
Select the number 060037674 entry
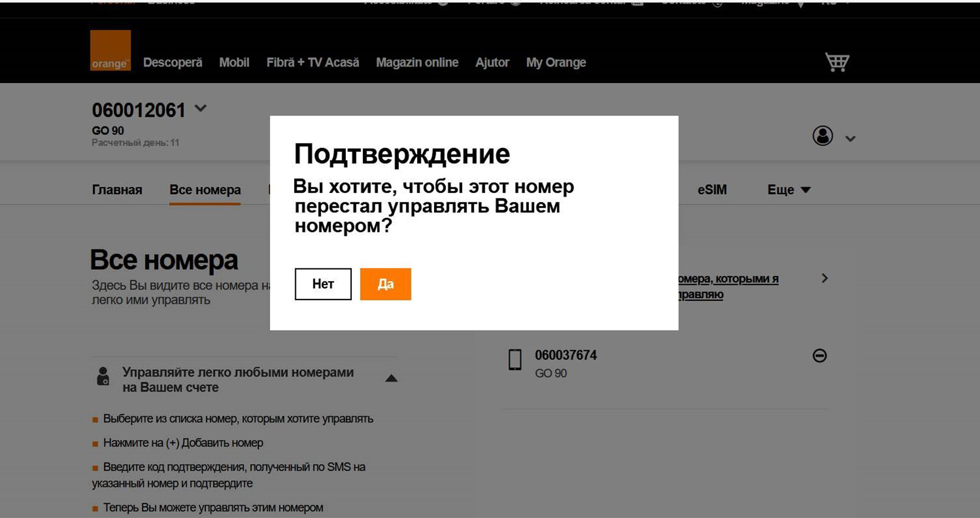tap(565, 356)
